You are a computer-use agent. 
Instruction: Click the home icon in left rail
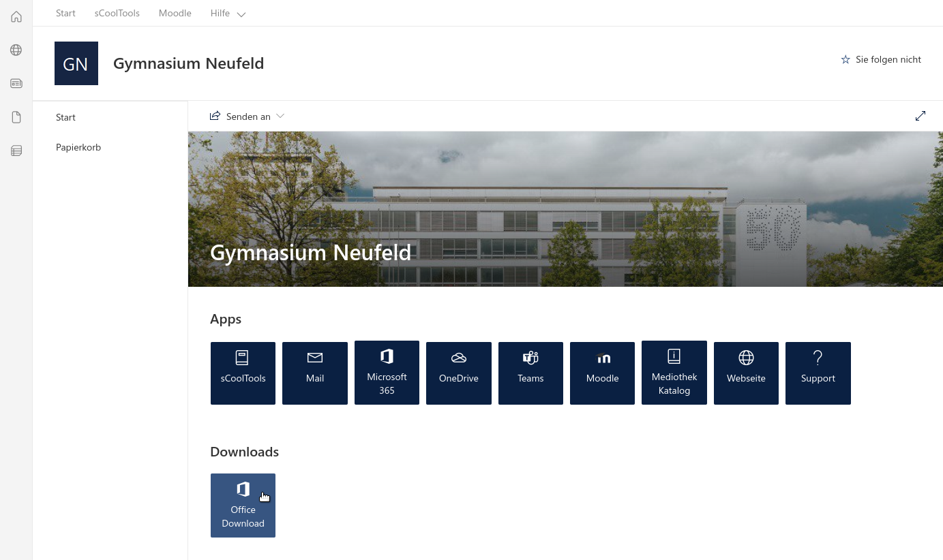[16, 17]
